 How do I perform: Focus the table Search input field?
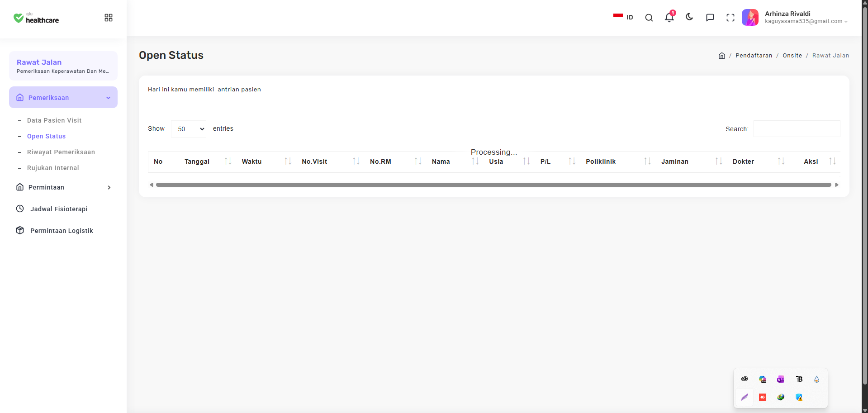[x=797, y=129]
